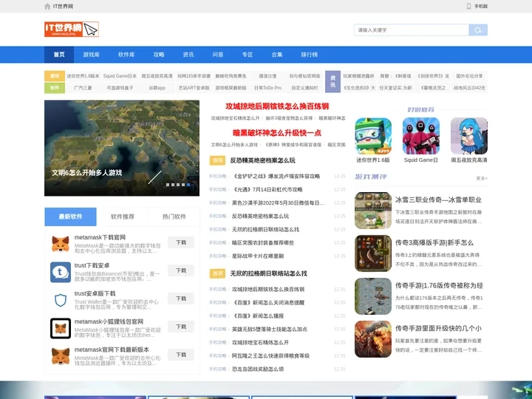Click the purple 资讯 category tag
532x399 pixels.
tap(332, 82)
